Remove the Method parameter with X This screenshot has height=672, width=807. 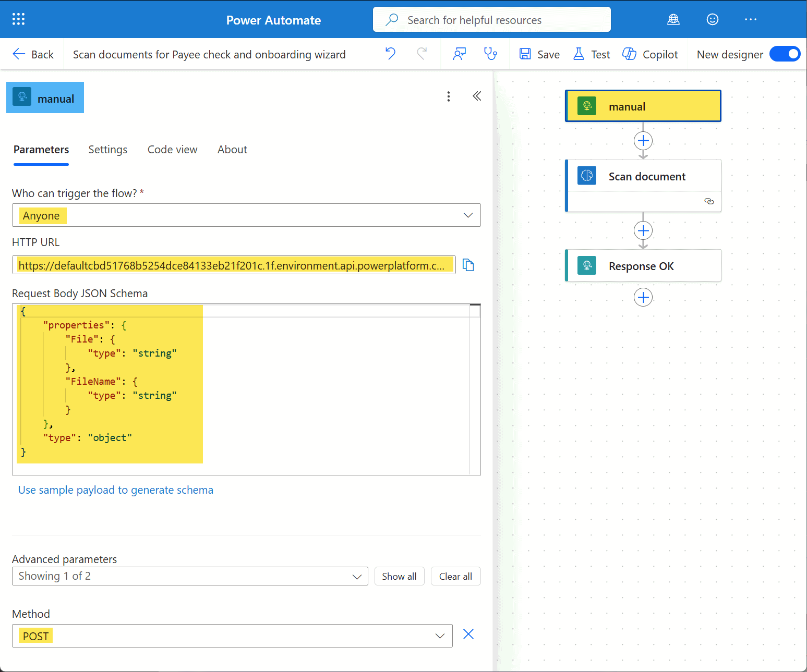[x=468, y=634]
